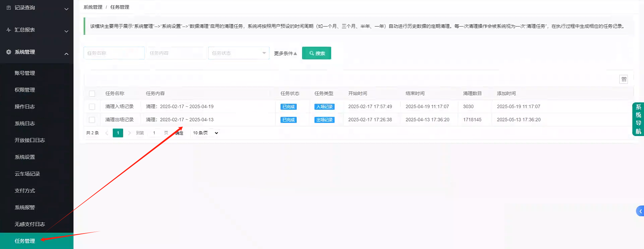Click the 添加时间 column header
Image resolution: width=644 pixels, height=249 pixels.
[506, 93]
